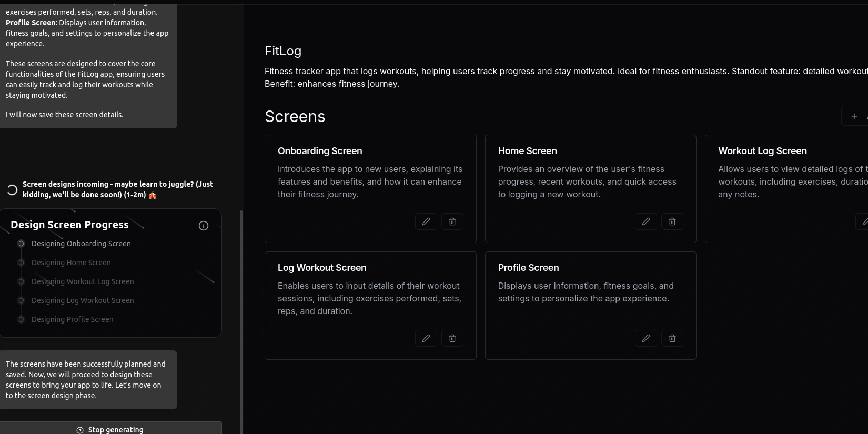The height and width of the screenshot is (434, 868).
Task: Edit the Home Screen card
Action: [x=645, y=221]
